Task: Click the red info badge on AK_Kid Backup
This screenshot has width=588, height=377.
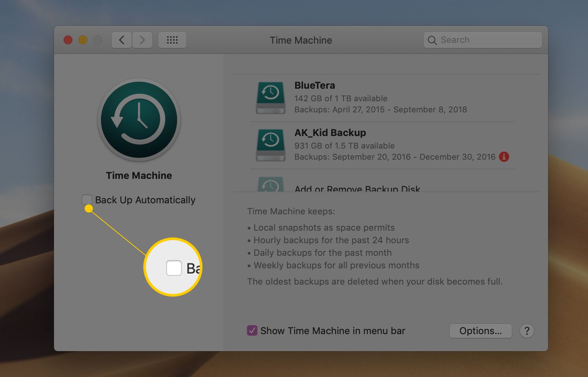Action: click(x=504, y=157)
